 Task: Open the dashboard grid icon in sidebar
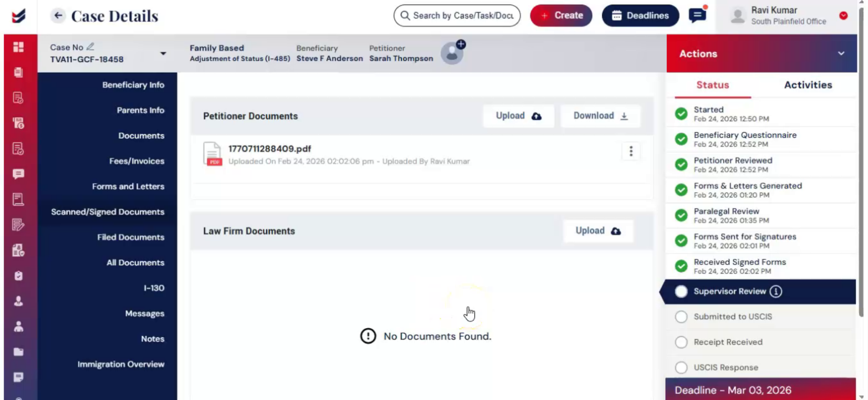click(x=18, y=47)
